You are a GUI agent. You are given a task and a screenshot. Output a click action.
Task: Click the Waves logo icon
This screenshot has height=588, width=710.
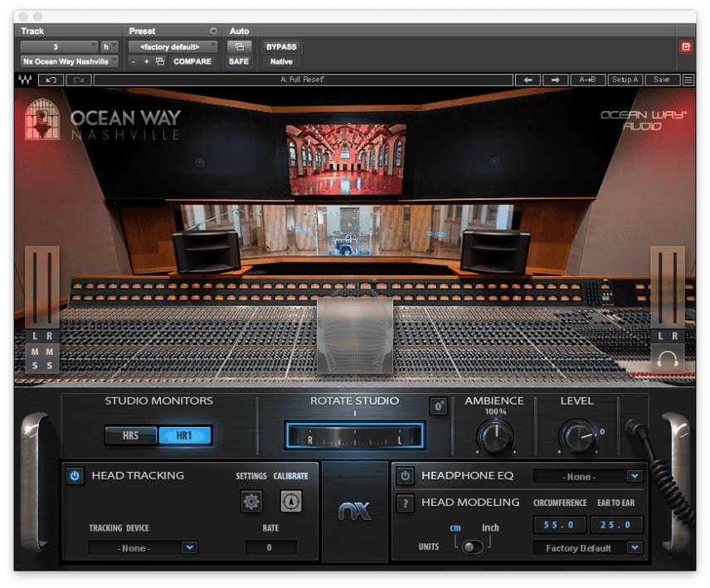tap(26, 80)
